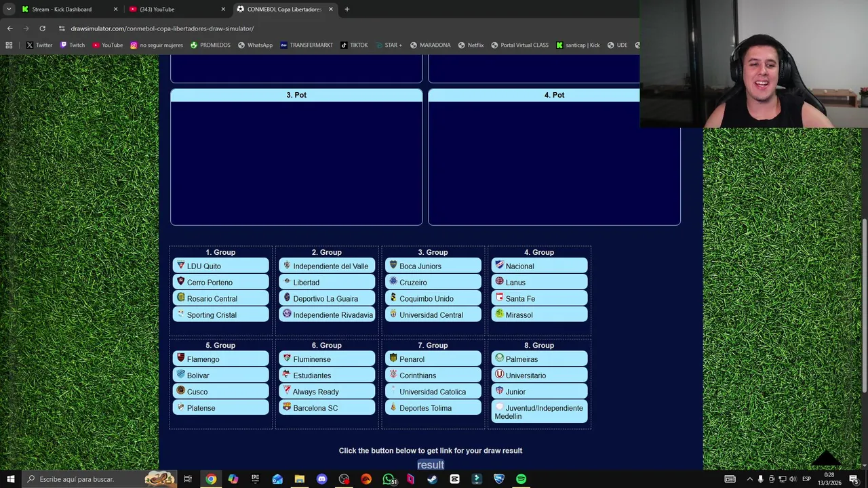Open Task View in the taskbar
This screenshot has width=868, height=488.
[188, 479]
